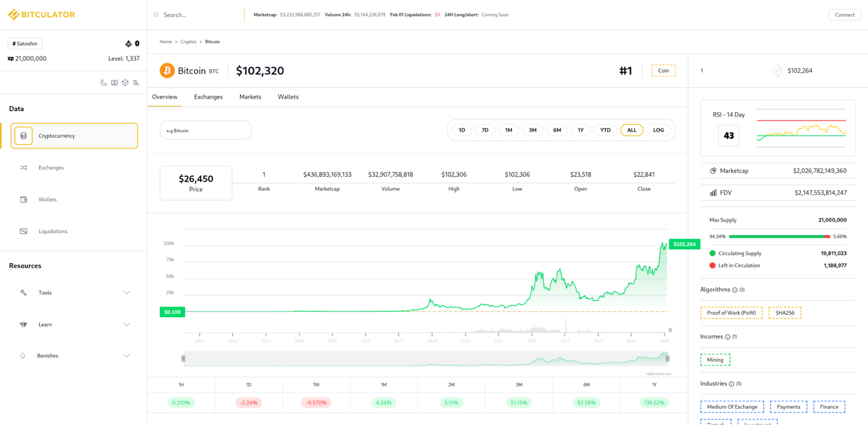The height and width of the screenshot is (425, 868).
Task: Select the YTD chart time range
Action: pos(605,130)
